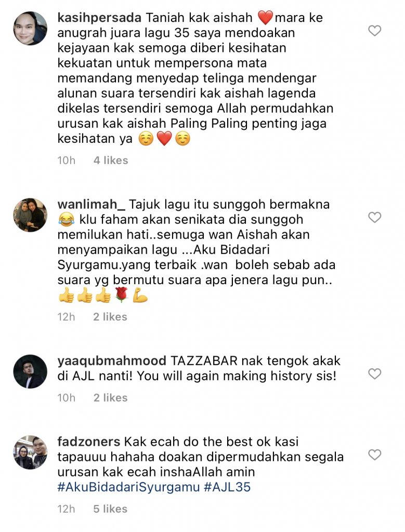View the 2 likes on yaaqubmahmood's comment

(110, 397)
